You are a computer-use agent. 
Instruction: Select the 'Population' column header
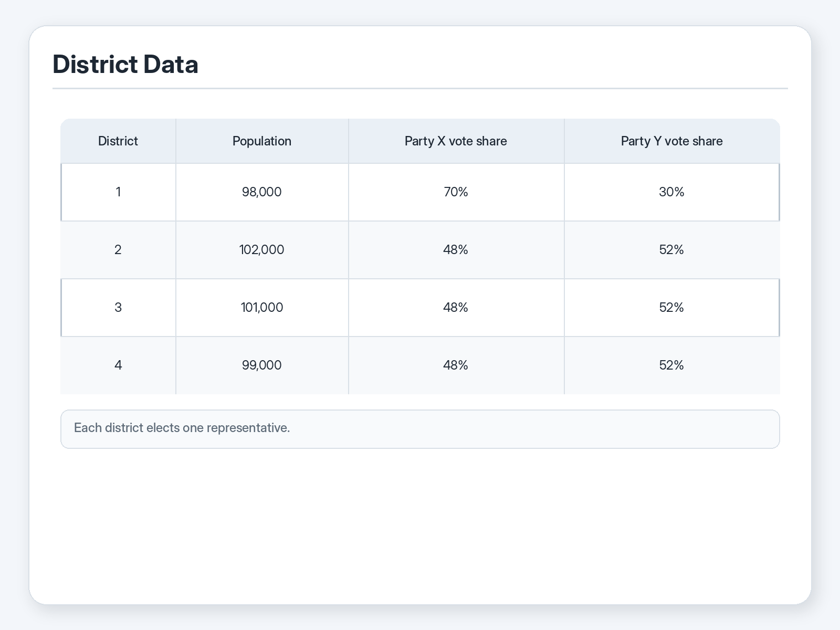262,141
